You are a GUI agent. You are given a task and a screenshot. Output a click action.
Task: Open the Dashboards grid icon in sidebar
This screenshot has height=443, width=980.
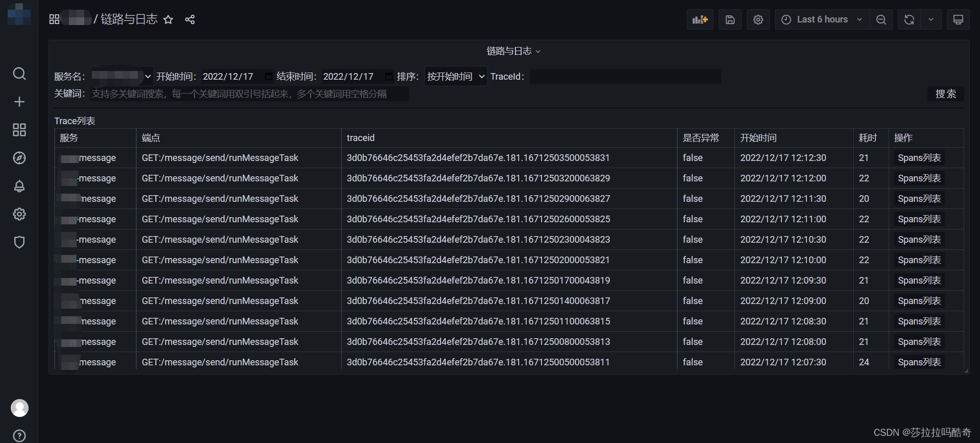[19, 130]
